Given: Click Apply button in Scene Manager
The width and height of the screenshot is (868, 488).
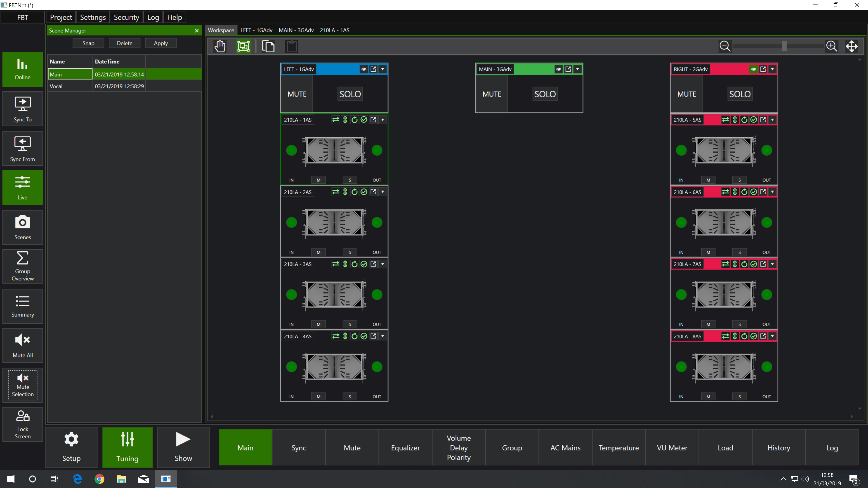Looking at the screenshot, I should pyautogui.click(x=160, y=42).
